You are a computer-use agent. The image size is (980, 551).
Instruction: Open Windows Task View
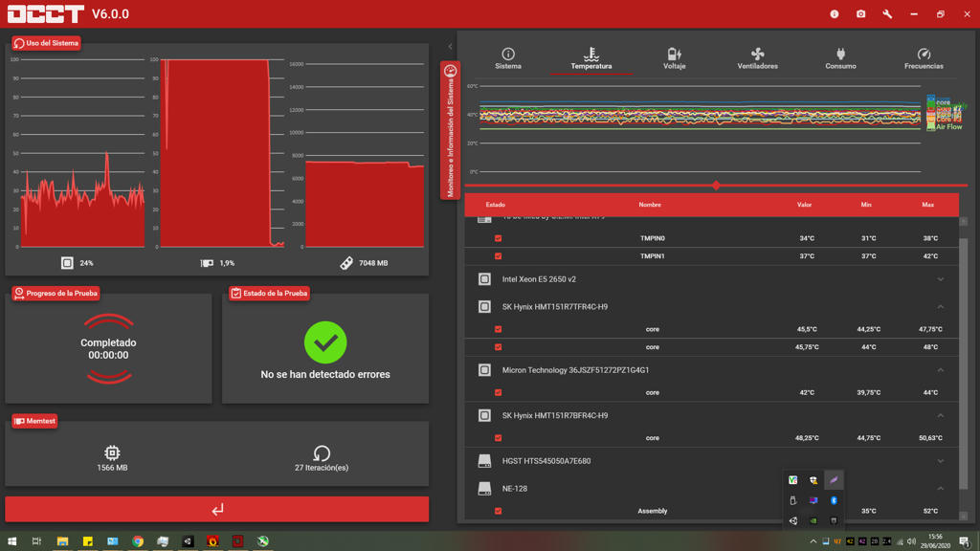[37, 541]
